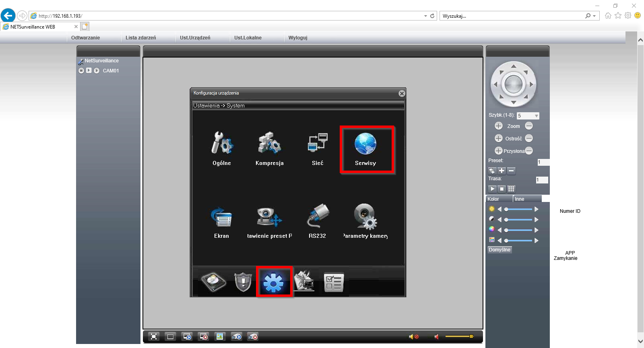Select the blue gear System tab icon
The height and width of the screenshot is (348, 644).
point(274,282)
